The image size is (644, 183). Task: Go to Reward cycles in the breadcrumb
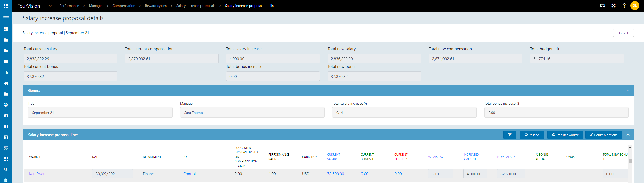(156, 6)
